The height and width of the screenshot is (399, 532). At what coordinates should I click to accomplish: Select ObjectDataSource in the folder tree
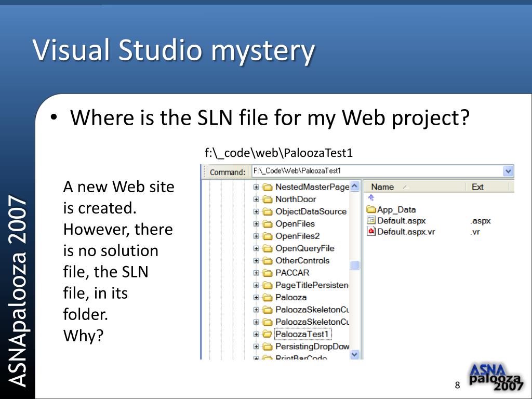[x=311, y=212]
